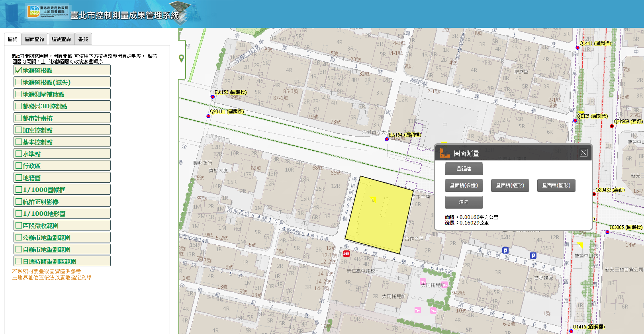
Task: Click the orange ruler icon in 圖面測量 header
Action: pos(444,153)
